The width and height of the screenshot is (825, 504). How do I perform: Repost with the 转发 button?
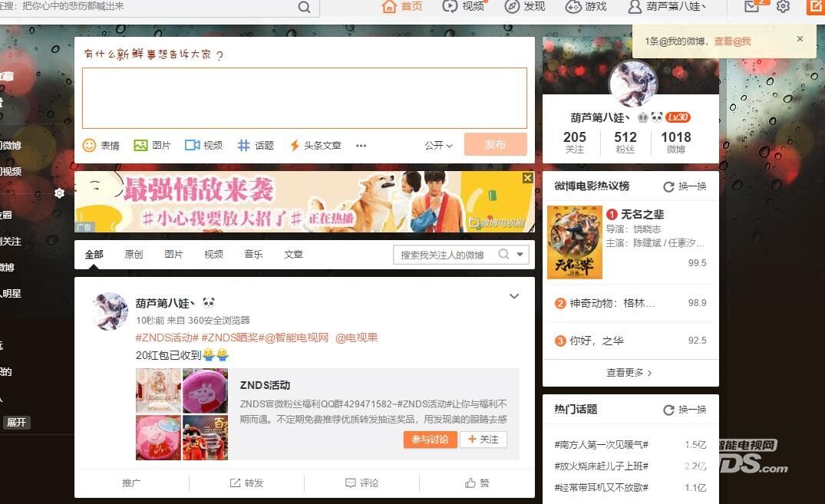point(247,483)
